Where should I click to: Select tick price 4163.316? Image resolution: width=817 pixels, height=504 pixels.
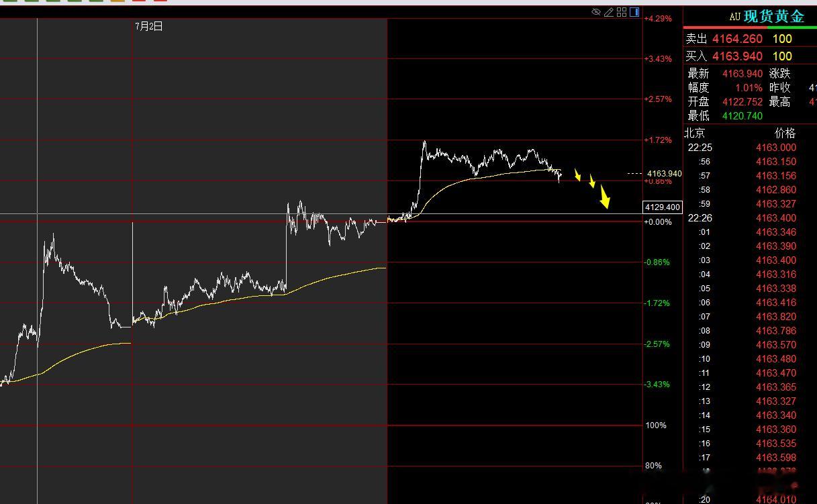pos(776,274)
